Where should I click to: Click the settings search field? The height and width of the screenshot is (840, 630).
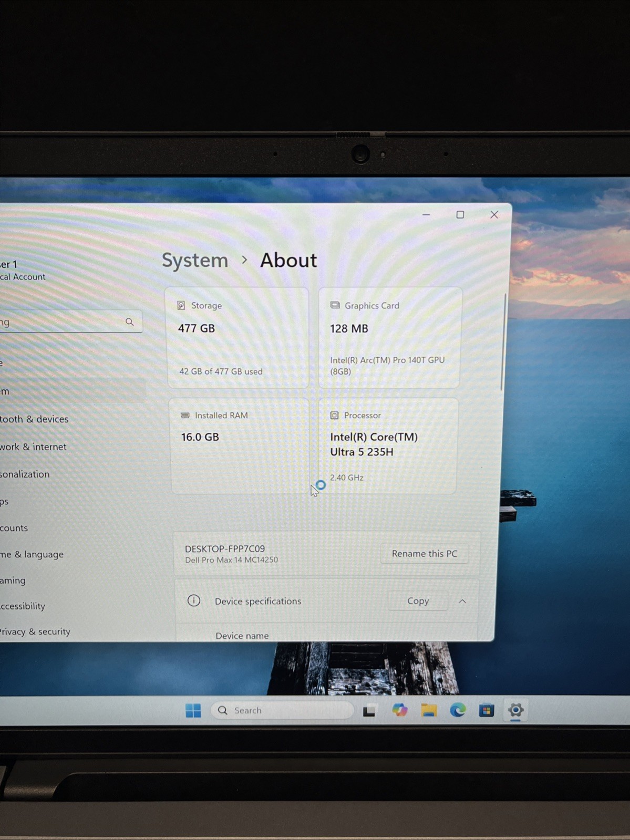(71, 322)
